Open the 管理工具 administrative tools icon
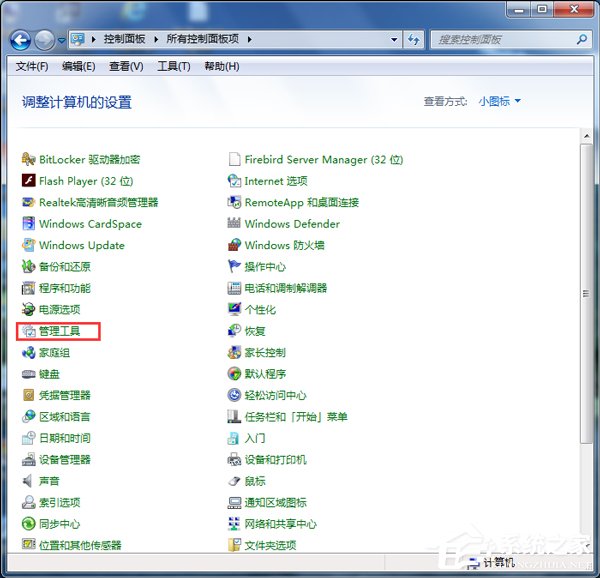 coord(29,331)
